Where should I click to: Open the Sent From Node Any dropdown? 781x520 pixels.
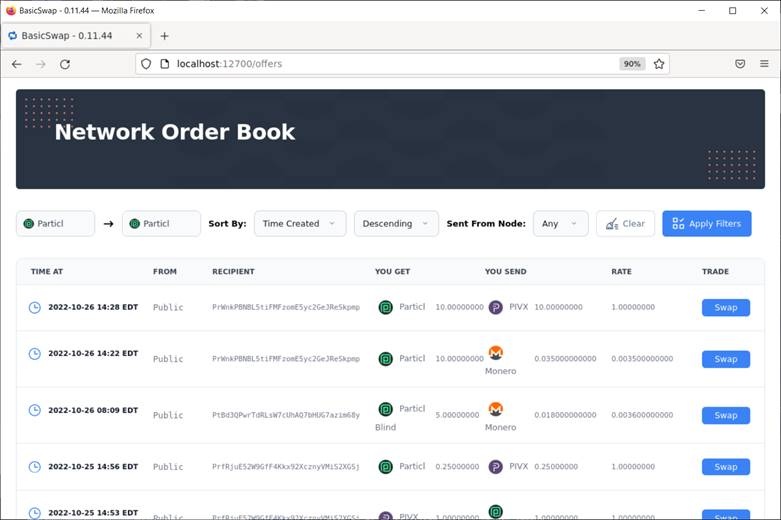(x=560, y=224)
